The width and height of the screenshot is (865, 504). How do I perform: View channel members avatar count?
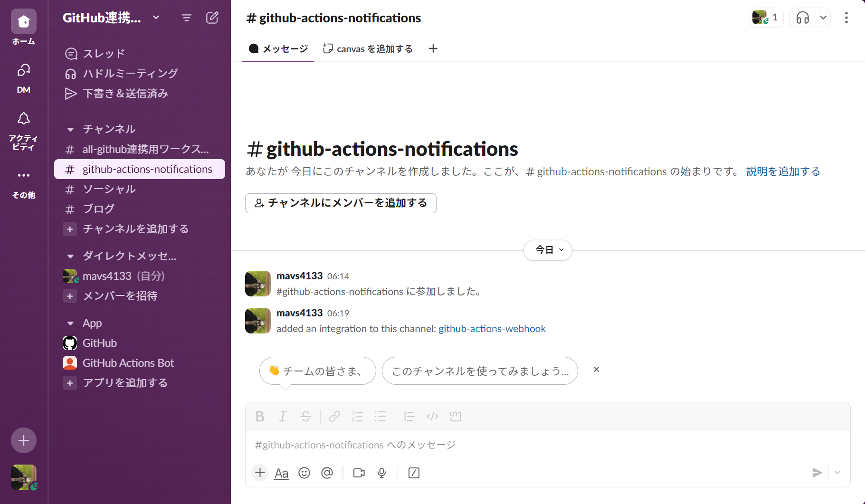click(766, 18)
